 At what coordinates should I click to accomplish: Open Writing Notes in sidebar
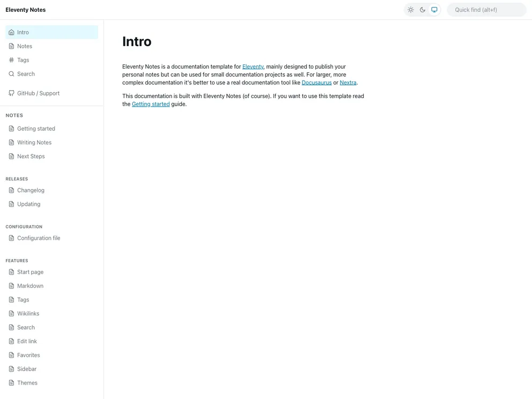pyautogui.click(x=52, y=143)
